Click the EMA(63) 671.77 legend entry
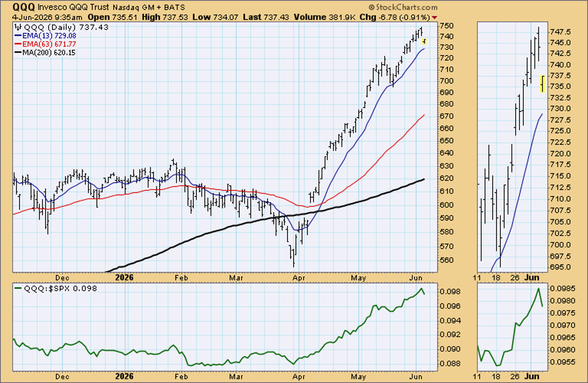Screen dimensions: 588x383 point(45,44)
